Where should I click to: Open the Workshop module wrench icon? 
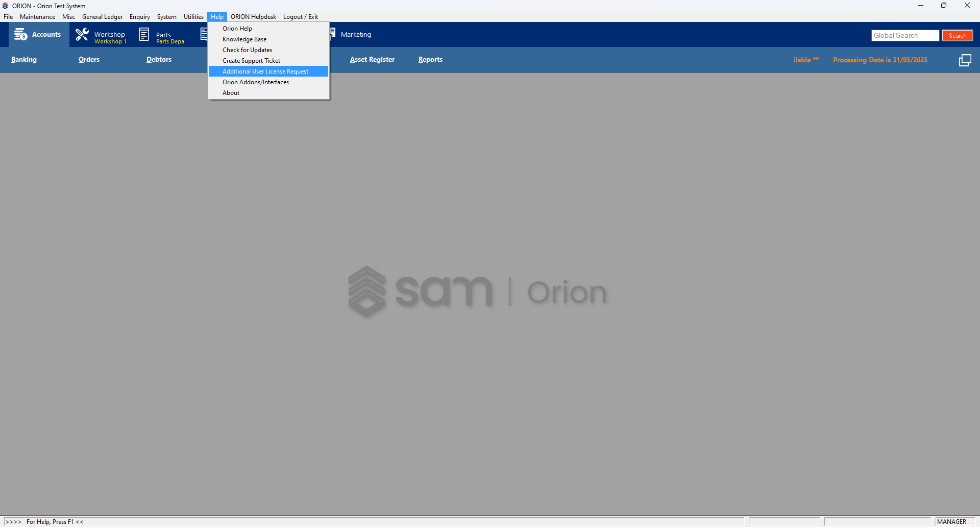click(x=82, y=34)
